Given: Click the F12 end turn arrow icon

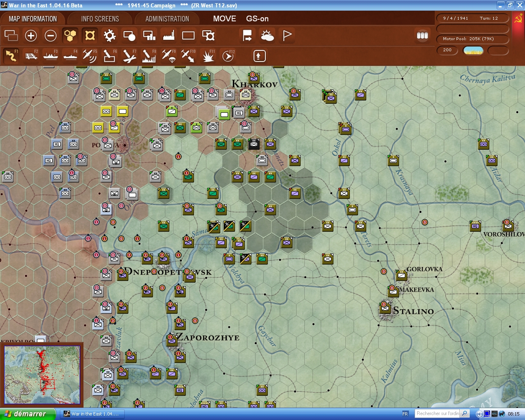Looking at the screenshot, I should [x=228, y=55].
